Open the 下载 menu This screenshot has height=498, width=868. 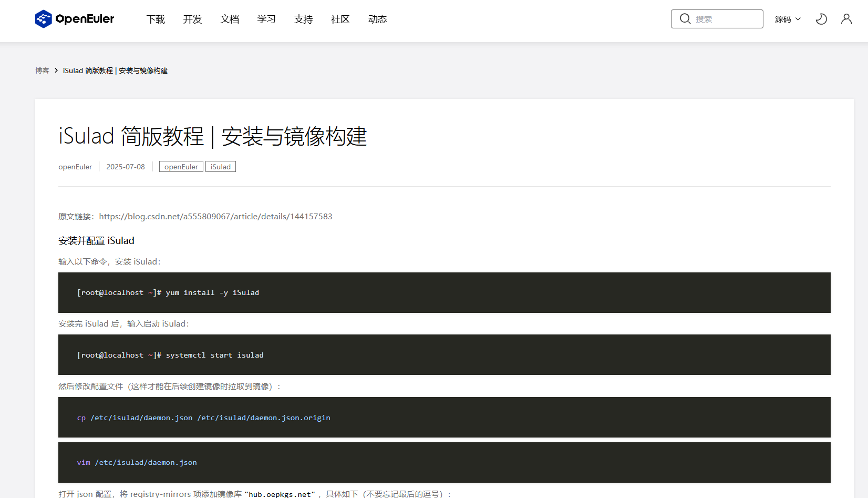coord(156,19)
